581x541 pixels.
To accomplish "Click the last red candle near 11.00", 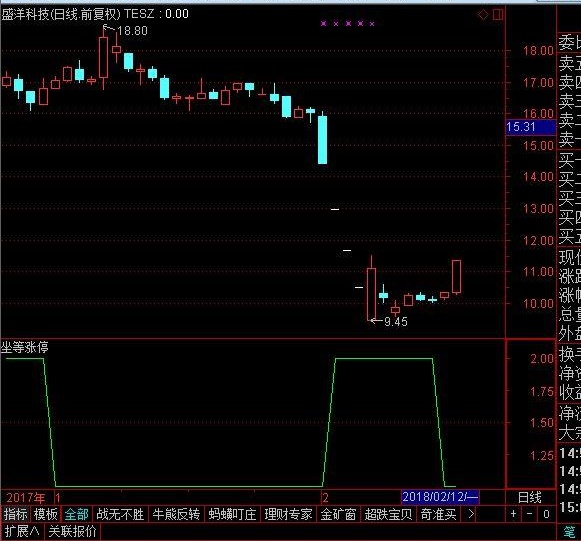I will pyautogui.click(x=456, y=276).
